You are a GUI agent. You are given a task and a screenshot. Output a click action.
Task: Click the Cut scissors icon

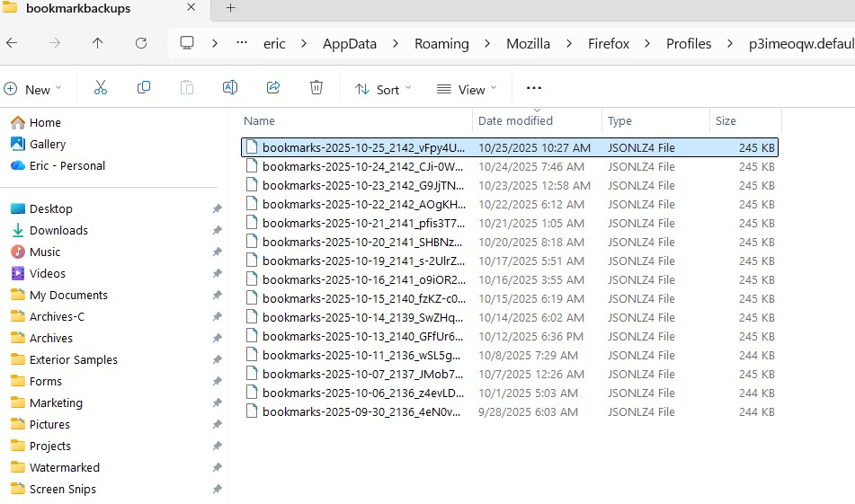[101, 88]
